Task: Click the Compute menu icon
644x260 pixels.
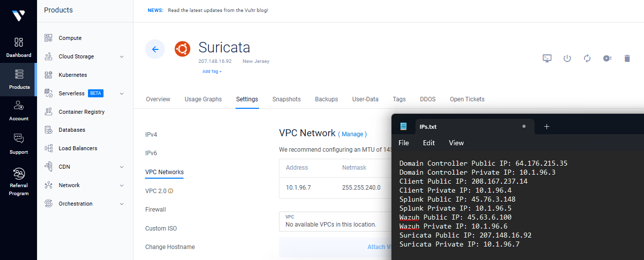Action: 48,38
